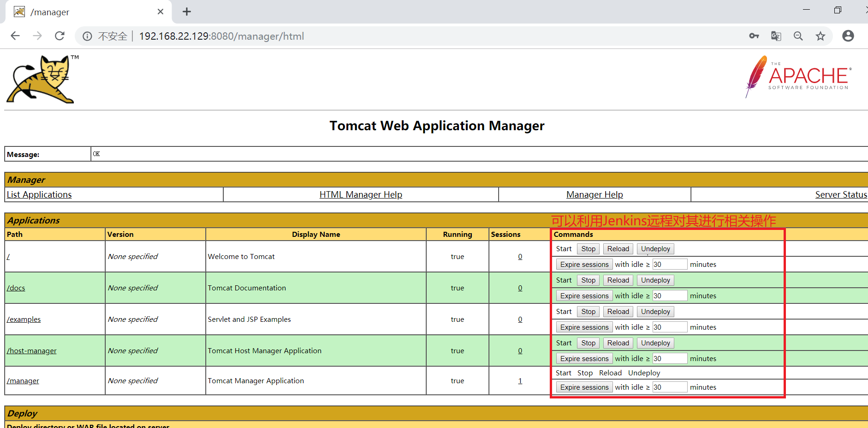Click idle minutes field for /docs
The image size is (868, 428).
[670, 296]
